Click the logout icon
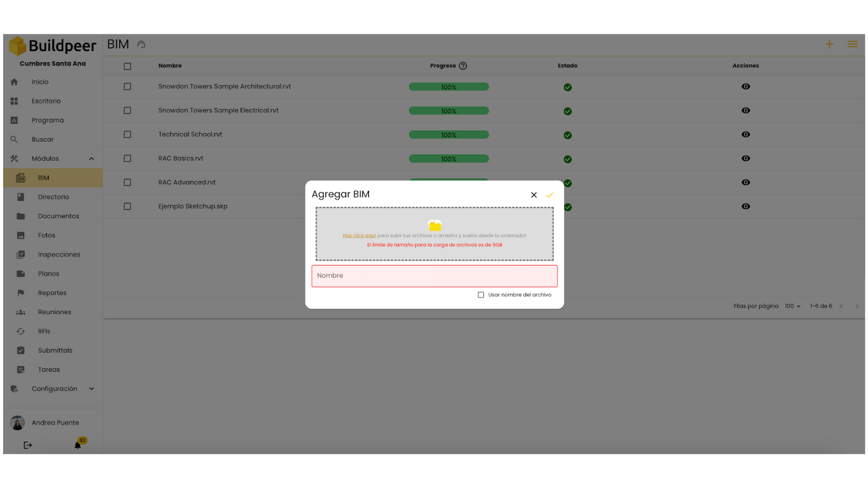 click(28, 446)
